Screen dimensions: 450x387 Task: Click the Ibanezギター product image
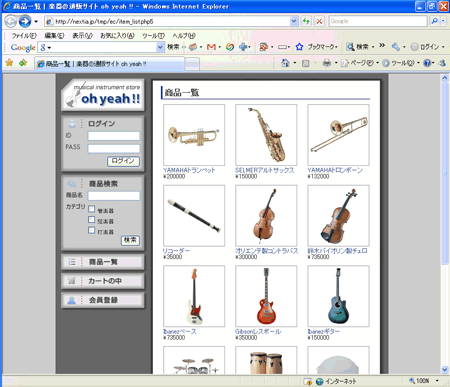[338, 296]
